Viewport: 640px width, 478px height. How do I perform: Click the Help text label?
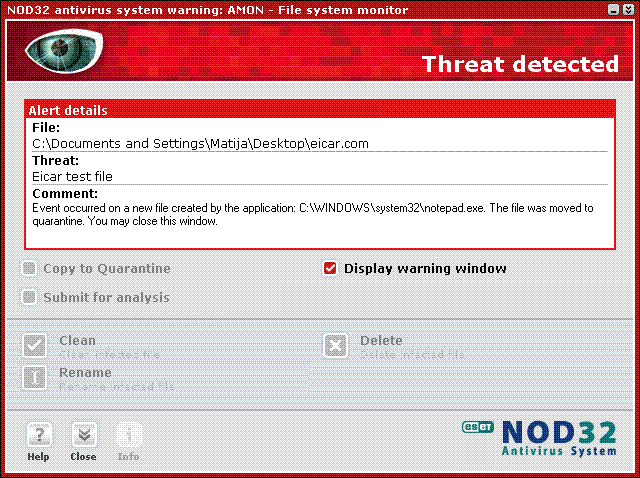click(x=38, y=456)
